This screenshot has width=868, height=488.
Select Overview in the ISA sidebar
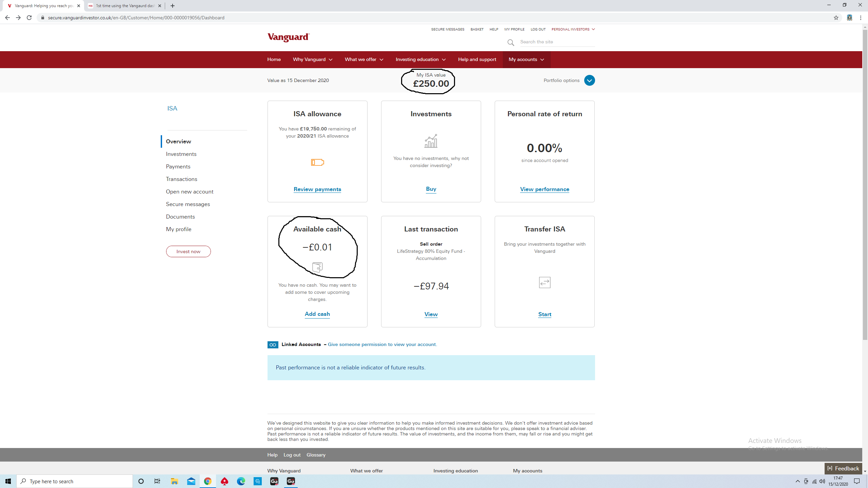(178, 142)
